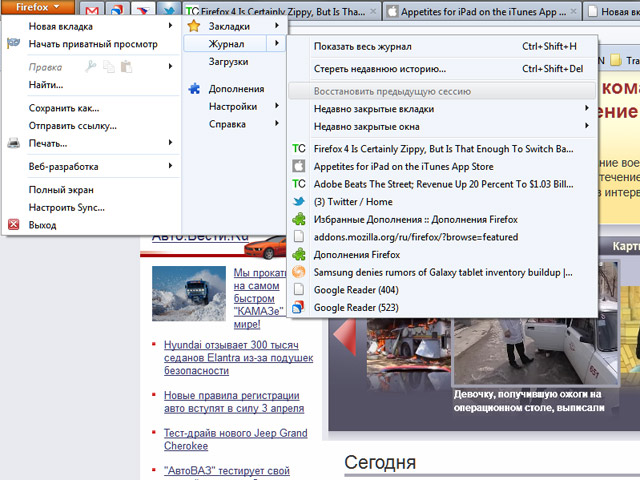Expand the Новая вкладка submenu arrow
This screenshot has width=640, height=480.
click(x=170, y=26)
